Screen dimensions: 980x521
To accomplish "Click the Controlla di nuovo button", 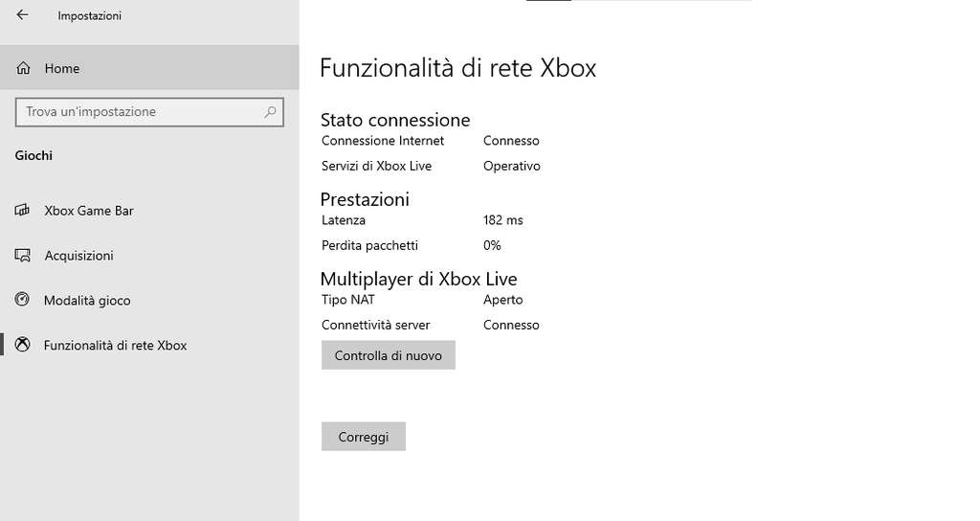I will 389,355.
